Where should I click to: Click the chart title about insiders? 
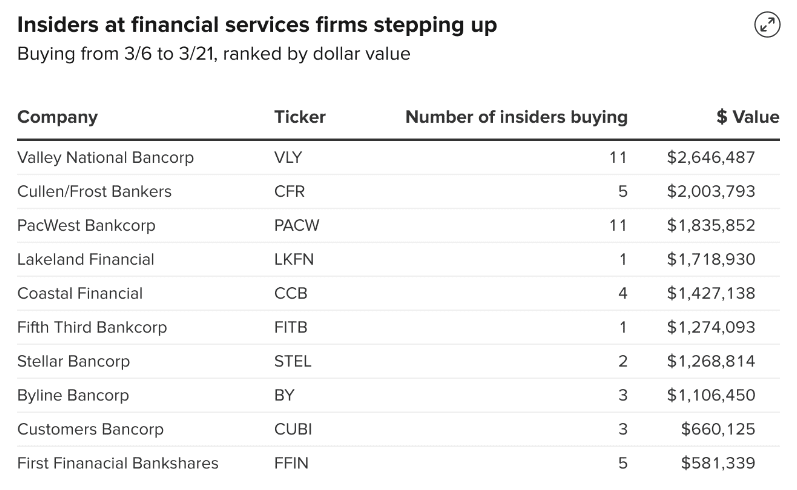pyautogui.click(x=257, y=24)
